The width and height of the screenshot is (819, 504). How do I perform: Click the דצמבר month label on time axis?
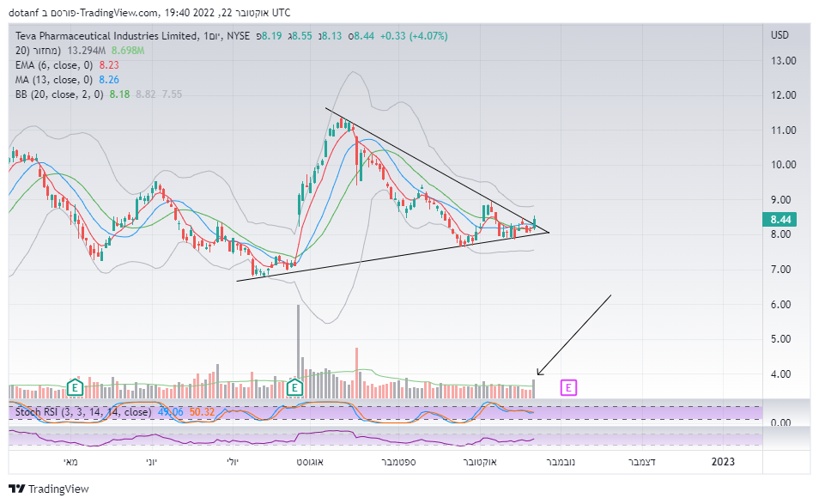point(641,462)
